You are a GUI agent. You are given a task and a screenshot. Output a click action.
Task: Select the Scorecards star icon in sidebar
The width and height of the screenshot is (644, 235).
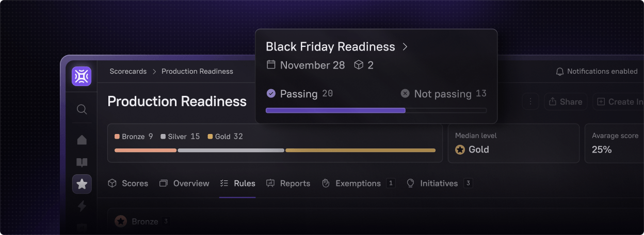tap(82, 184)
